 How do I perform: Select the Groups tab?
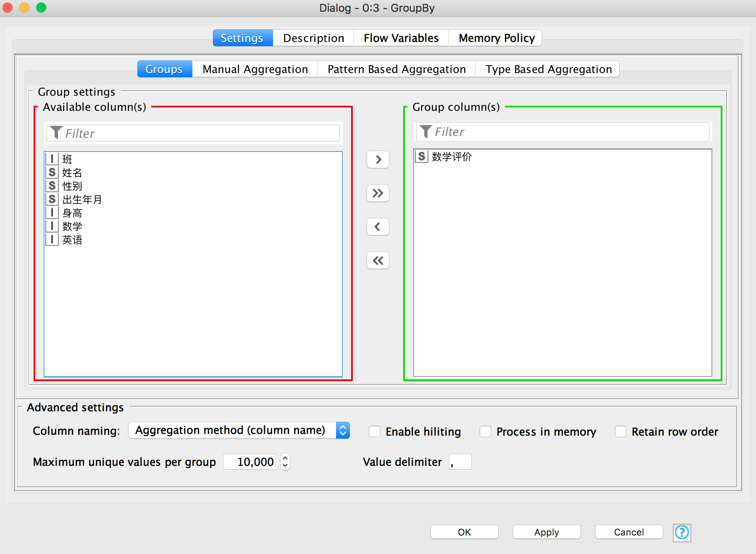164,69
